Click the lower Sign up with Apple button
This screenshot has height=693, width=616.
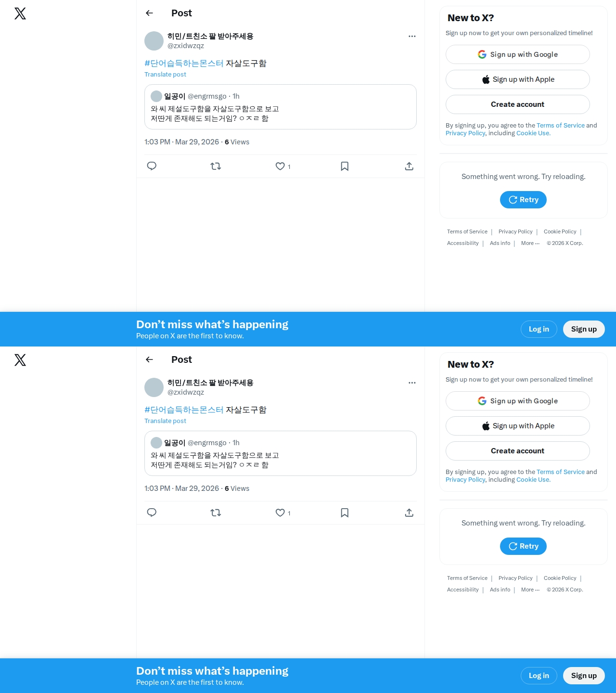click(518, 426)
